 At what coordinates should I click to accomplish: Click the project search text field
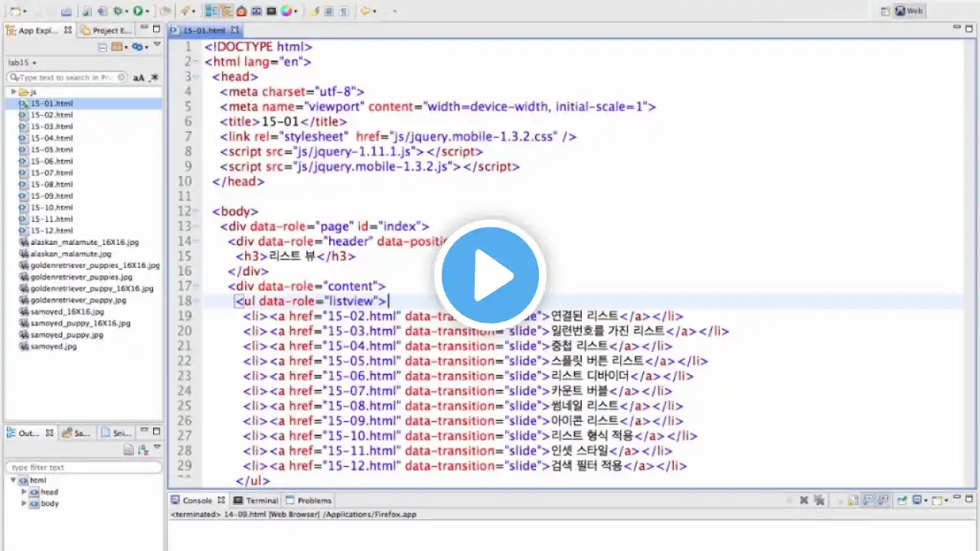pos(67,77)
